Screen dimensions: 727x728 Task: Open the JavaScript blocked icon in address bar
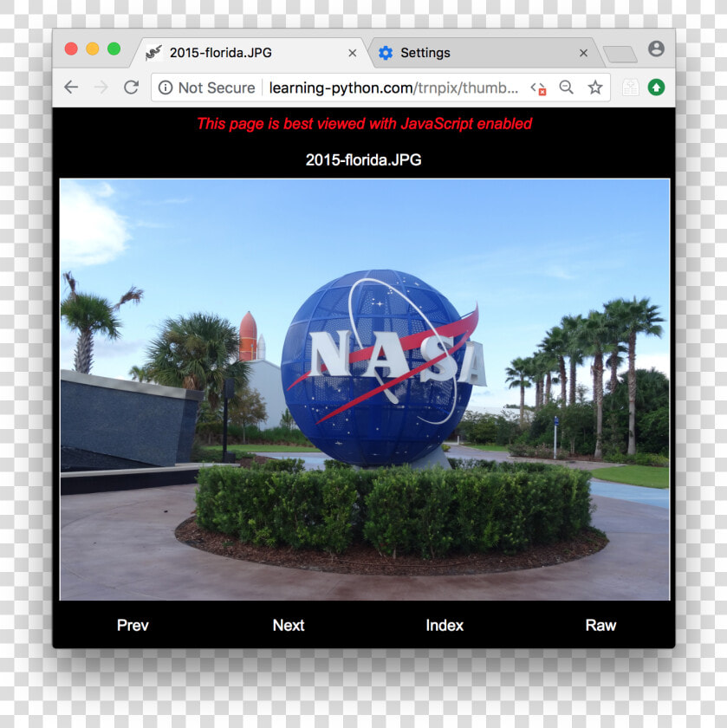tap(538, 88)
